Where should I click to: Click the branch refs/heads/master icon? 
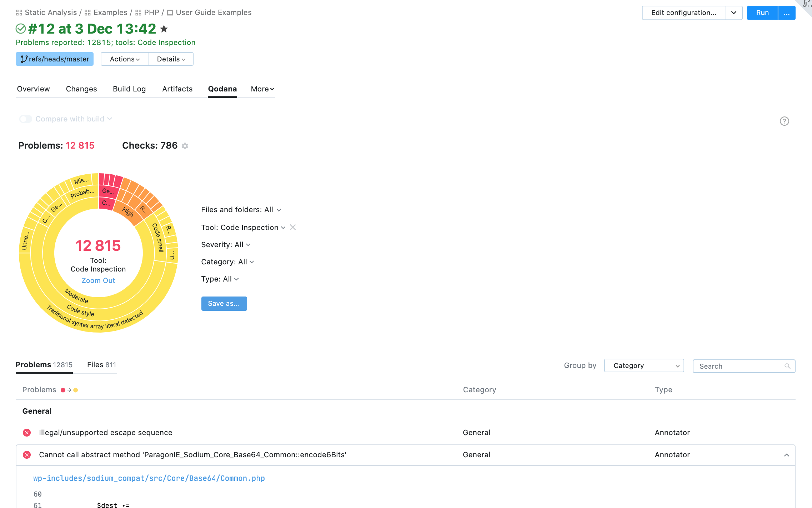coord(25,59)
